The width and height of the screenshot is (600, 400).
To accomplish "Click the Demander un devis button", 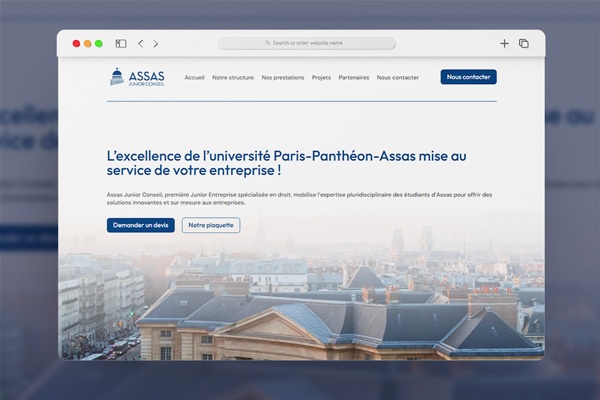I will [x=140, y=225].
